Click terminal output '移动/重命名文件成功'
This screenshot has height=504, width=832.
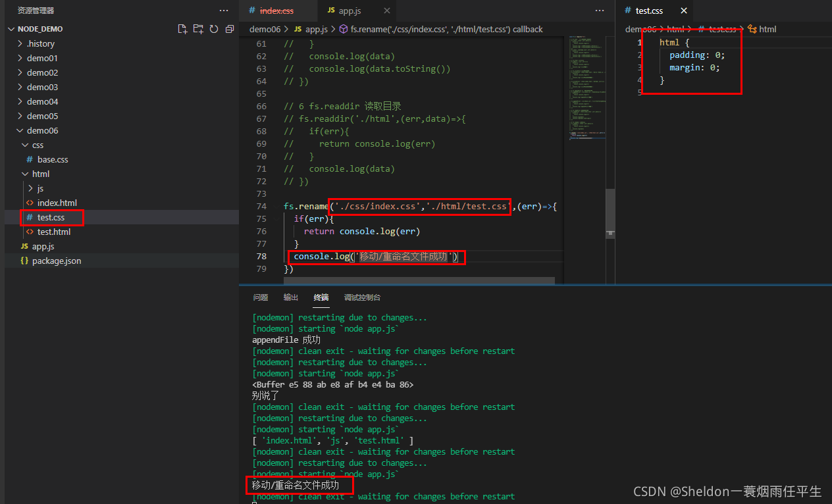pos(296,486)
